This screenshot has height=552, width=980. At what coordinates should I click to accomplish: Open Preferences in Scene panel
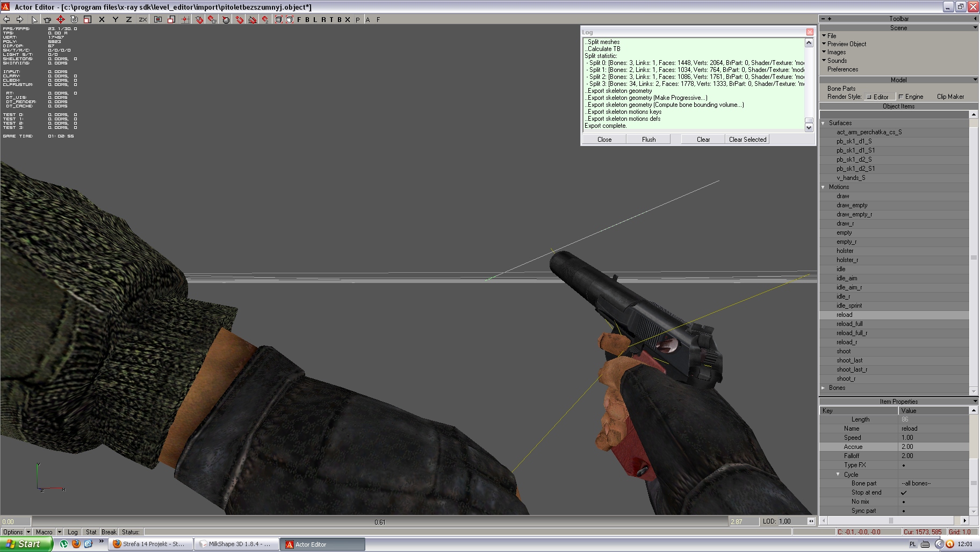pyautogui.click(x=842, y=69)
